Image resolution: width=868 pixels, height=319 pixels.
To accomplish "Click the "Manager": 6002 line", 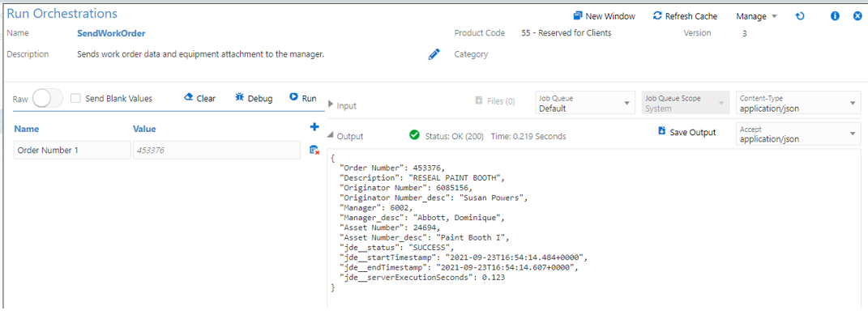I will (x=376, y=207).
